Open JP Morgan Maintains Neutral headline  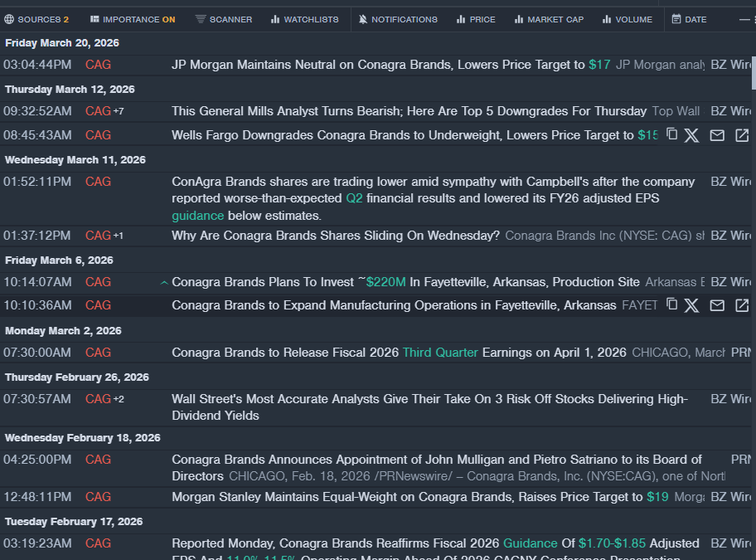(378, 65)
